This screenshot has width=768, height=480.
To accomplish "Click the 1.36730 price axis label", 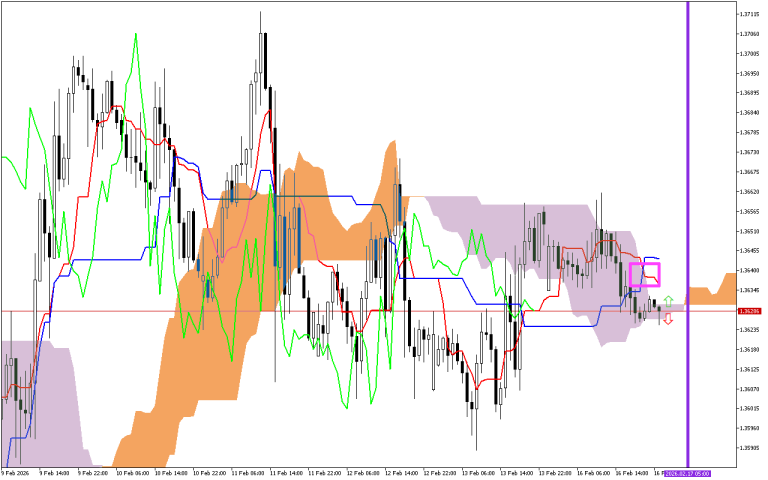I will coord(750,152).
